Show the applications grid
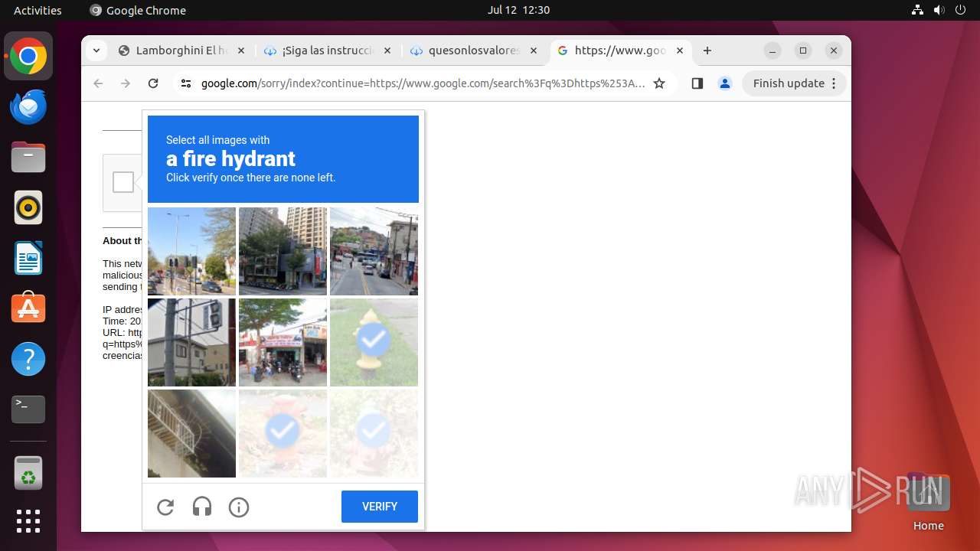 (x=28, y=521)
